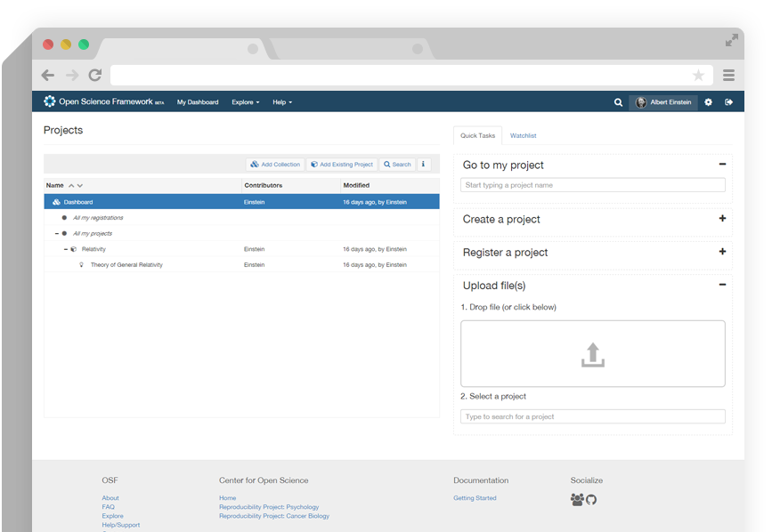Click the project name search field
This screenshot has width=772, height=532.
[592, 184]
